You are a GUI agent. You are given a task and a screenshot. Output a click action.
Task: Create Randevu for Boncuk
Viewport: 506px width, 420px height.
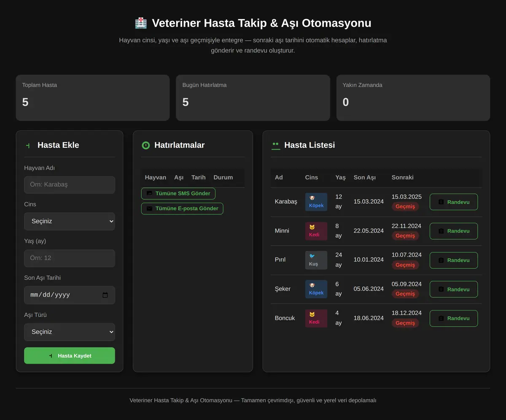(x=454, y=318)
